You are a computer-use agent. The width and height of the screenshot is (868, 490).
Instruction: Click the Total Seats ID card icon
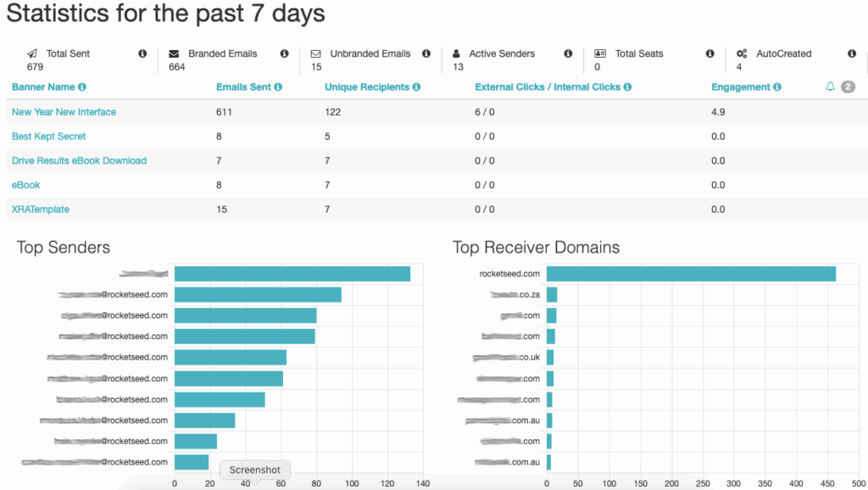[x=600, y=53]
